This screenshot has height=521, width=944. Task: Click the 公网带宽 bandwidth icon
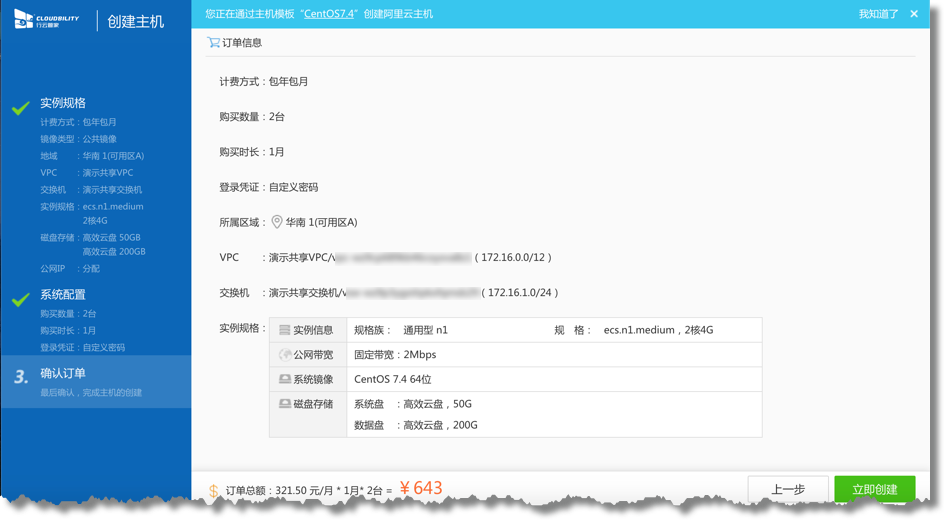coord(285,355)
